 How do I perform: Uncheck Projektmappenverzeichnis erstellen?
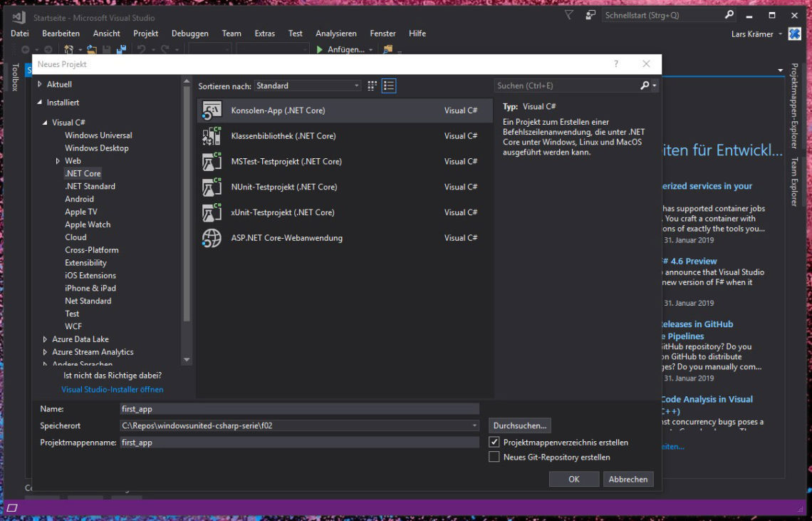pyautogui.click(x=494, y=442)
